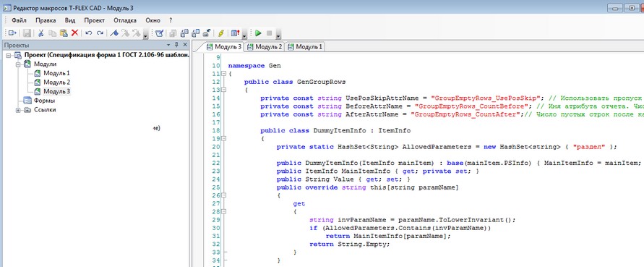The height and width of the screenshot is (267, 644).
Task: Open the Проект menu
Action: [x=95, y=20]
